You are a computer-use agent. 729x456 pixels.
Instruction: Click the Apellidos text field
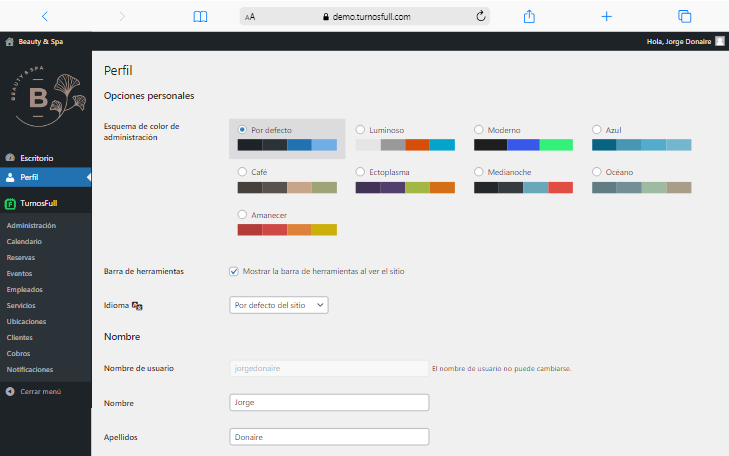(x=329, y=437)
